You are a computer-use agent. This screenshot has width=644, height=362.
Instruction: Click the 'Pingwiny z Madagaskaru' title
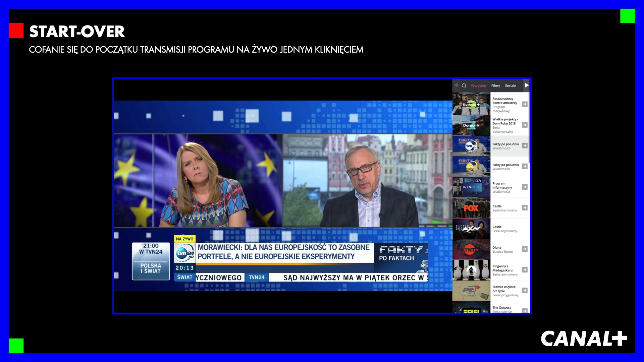click(502, 268)
